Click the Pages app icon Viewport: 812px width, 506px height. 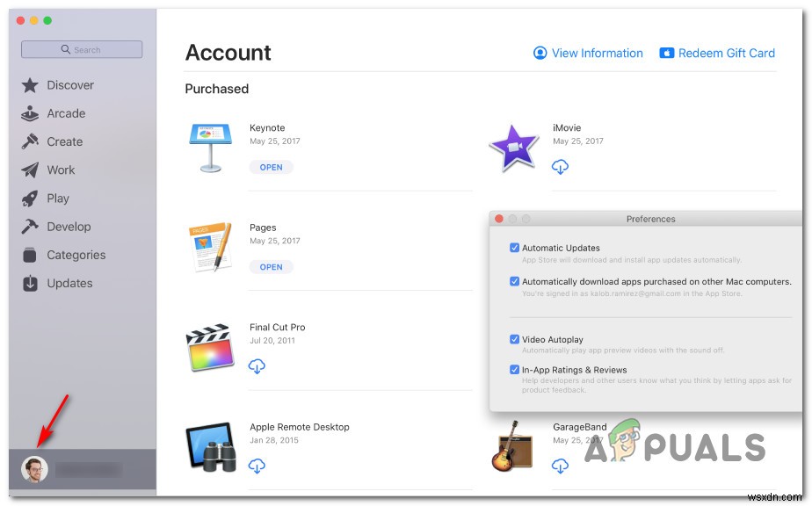click(x=210, y=247)
